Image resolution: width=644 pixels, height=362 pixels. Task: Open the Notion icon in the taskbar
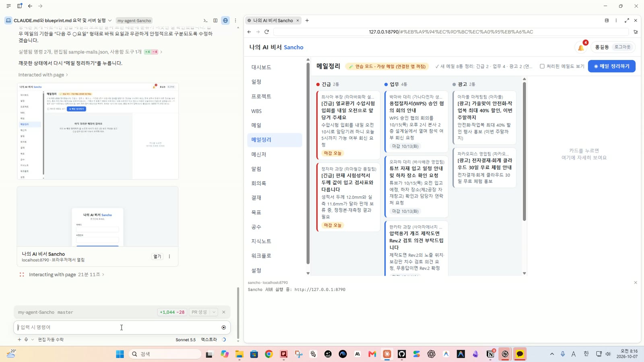click(490, 354)
